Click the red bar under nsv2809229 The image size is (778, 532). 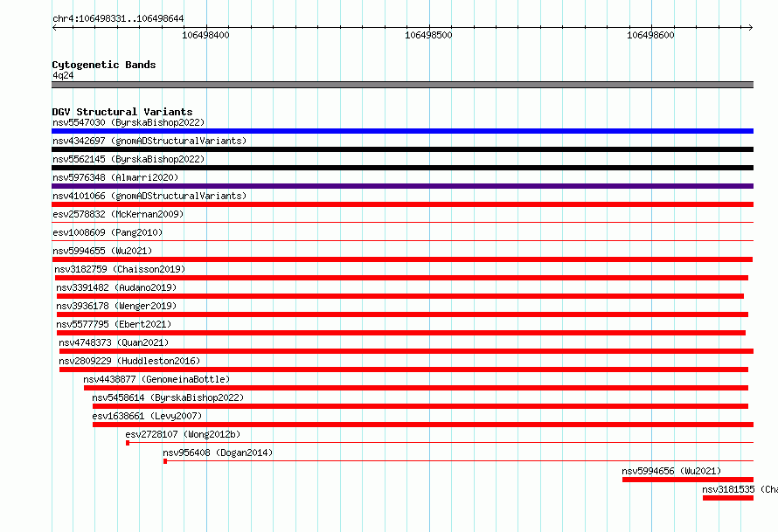tap(403, 370)
